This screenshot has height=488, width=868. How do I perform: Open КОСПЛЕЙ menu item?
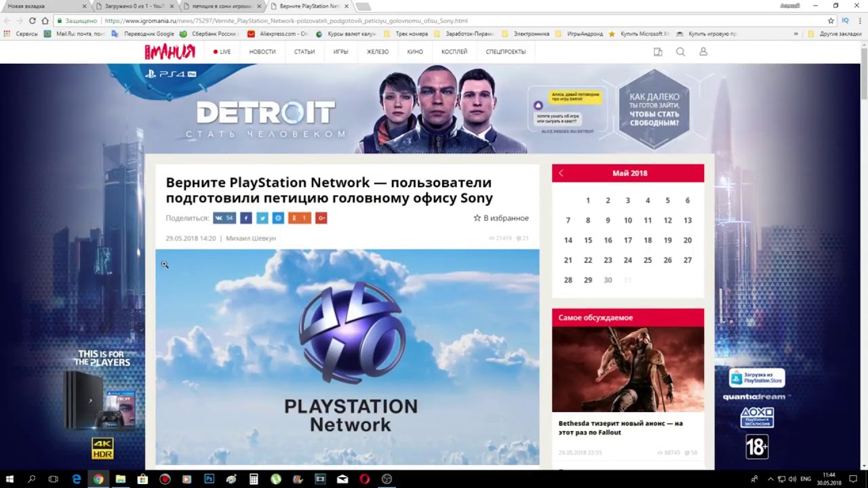tap(454, 52)
